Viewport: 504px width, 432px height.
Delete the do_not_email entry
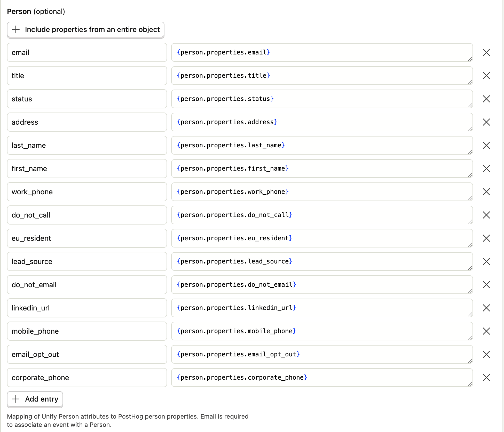pos(486,285)
